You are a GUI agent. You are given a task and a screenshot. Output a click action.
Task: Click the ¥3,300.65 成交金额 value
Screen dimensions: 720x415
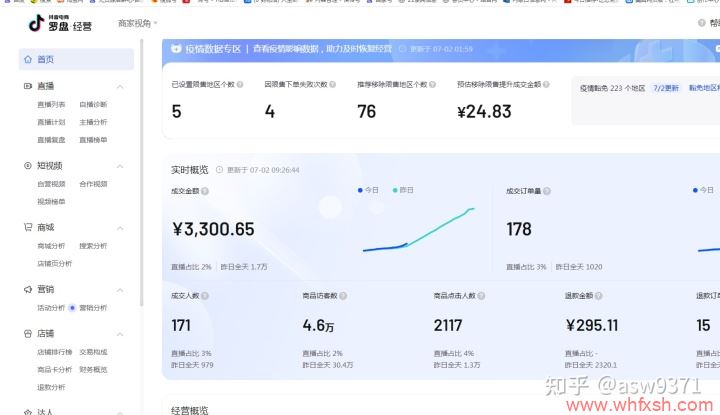pos(213,229)
